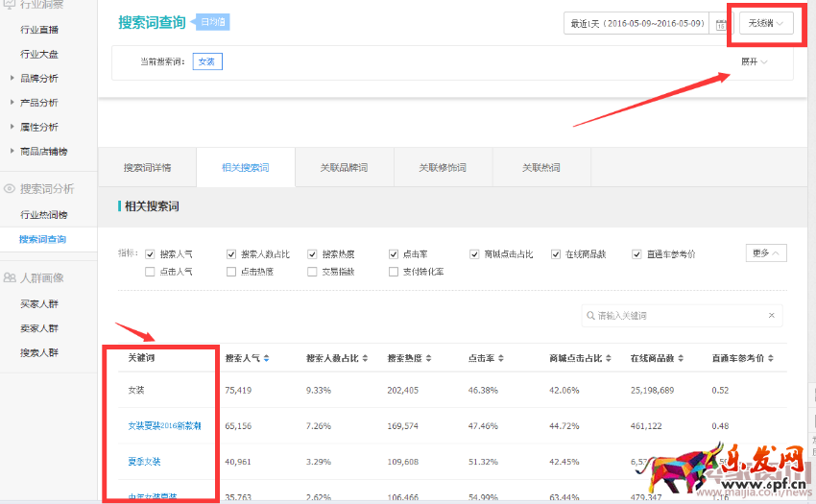The image size is (816, 504).
Task: Click the keyword search input field
Action: (x=677, y=316)
